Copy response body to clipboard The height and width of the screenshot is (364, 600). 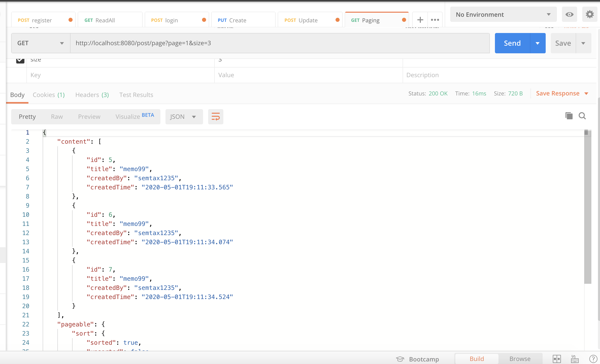click(x=569, y=116)
